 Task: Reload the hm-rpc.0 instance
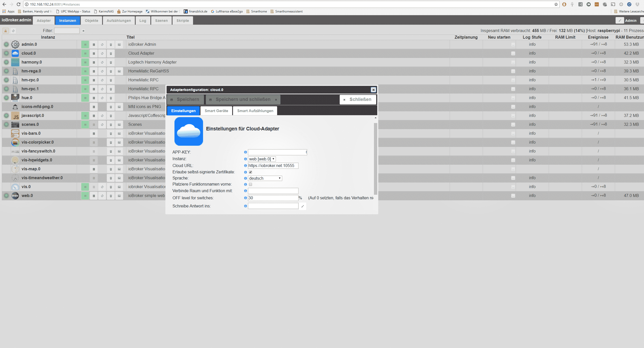(102, 80)
